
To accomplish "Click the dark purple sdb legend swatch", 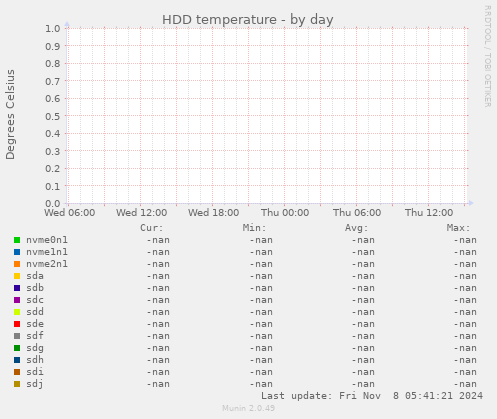I will [x=17, y=288].
